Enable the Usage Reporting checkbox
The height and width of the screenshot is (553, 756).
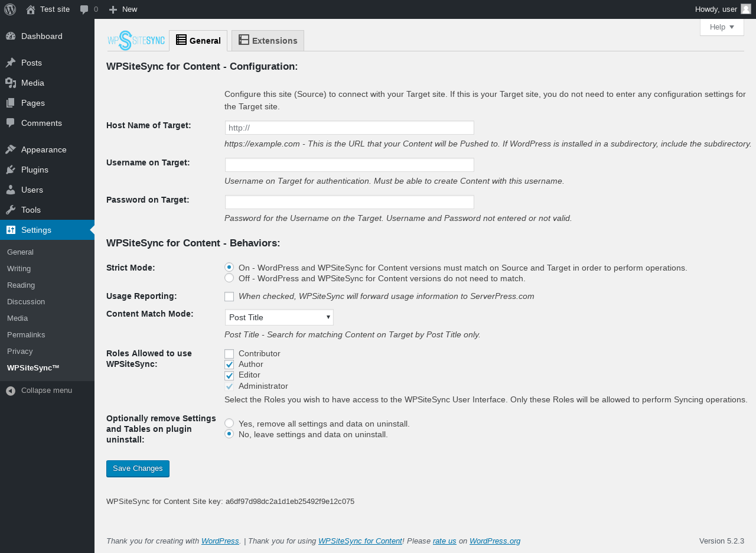tap(229, 297)
